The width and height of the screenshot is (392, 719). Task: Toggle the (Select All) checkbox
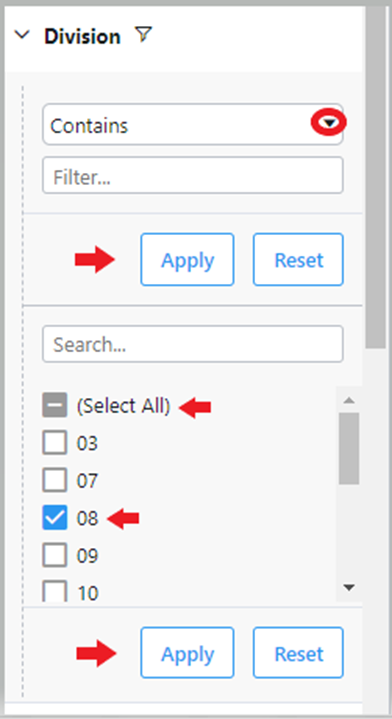coord(55,405)
